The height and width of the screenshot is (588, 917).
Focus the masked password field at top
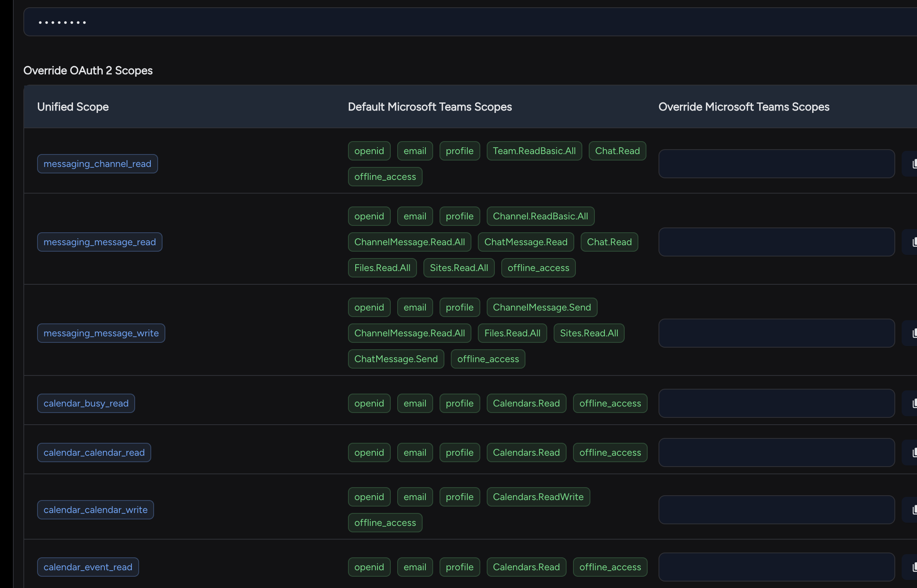470,22
